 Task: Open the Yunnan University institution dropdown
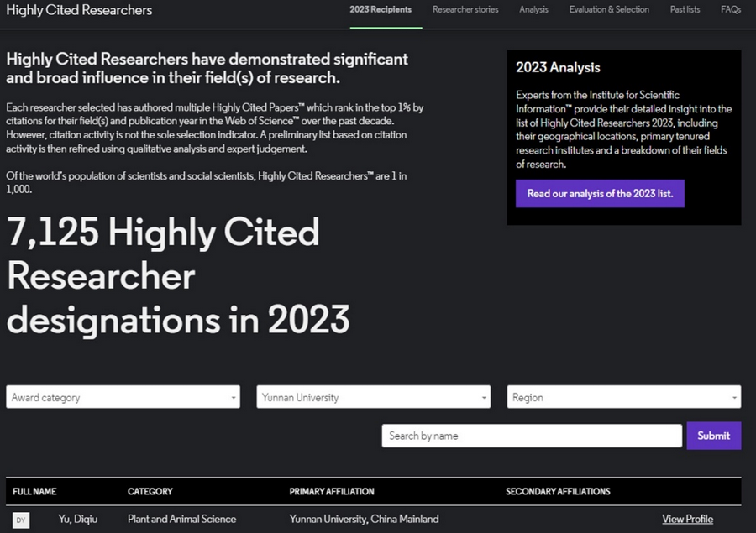coord(374,397)
